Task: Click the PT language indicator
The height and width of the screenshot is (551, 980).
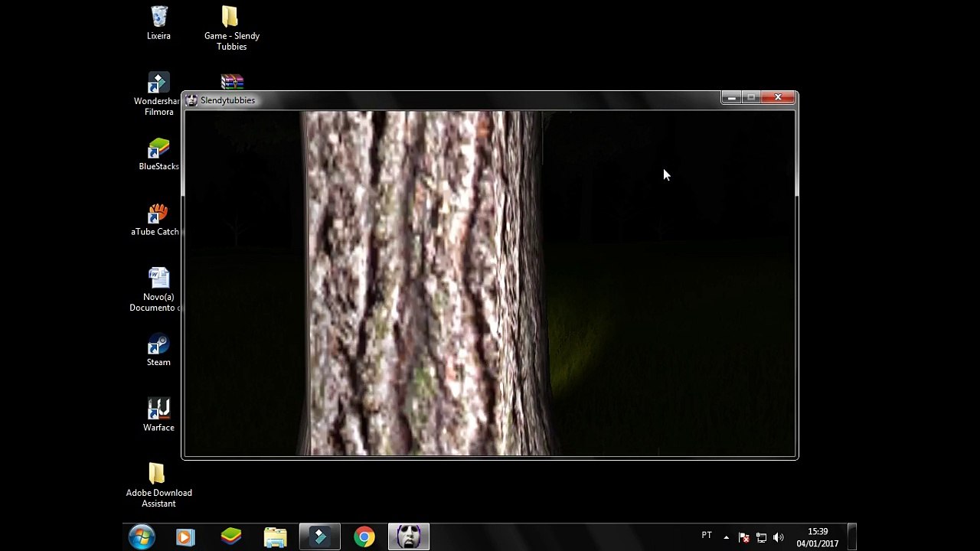Action: 707,536
